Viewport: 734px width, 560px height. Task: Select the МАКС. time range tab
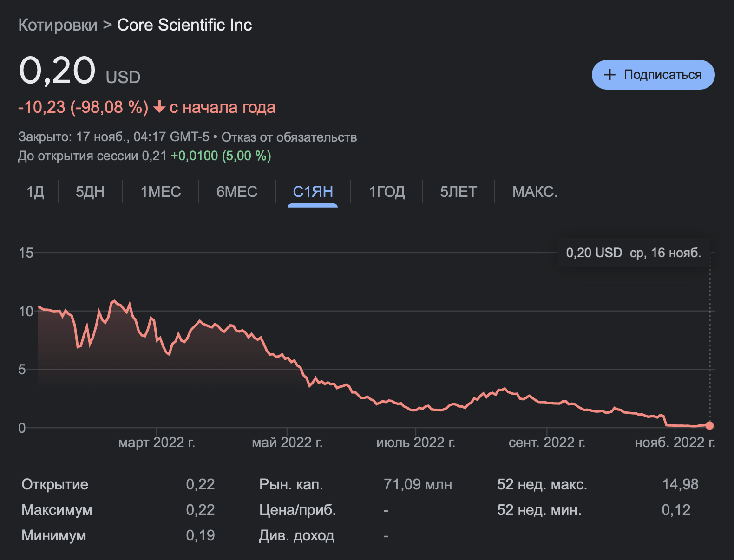point(535,192)
